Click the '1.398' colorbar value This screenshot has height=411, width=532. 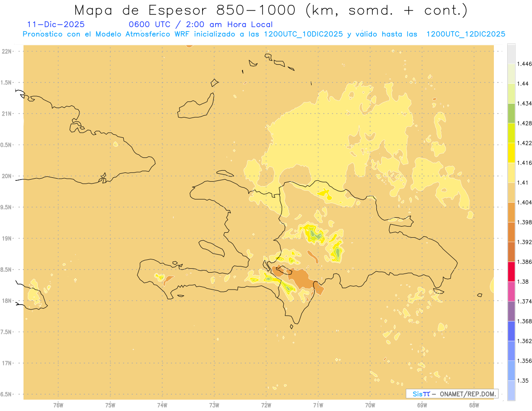coord(524,222)
